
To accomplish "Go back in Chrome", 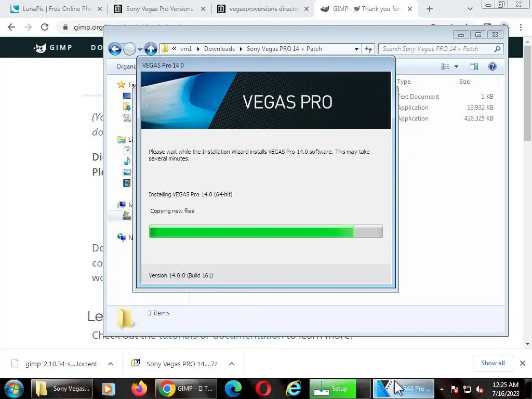I will coord(11,27).
